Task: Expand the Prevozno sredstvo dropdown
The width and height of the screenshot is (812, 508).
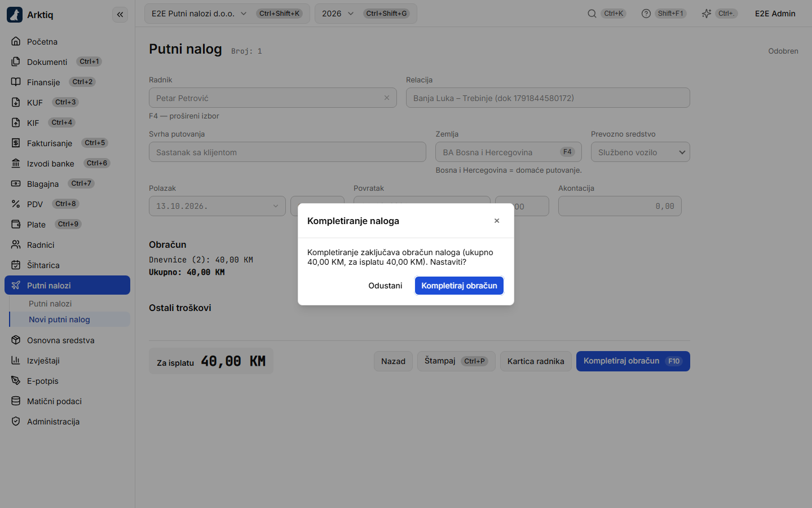Action: click(x=641, y=152)
